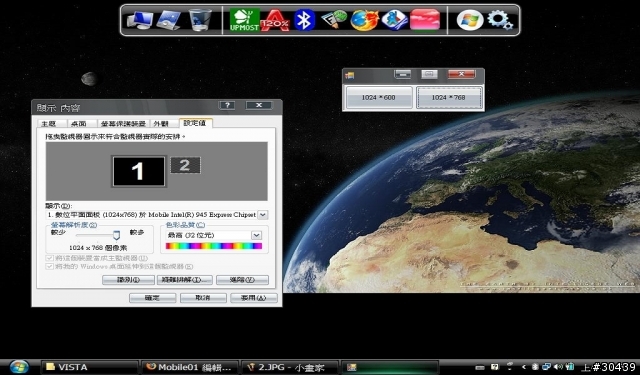Close the small resolution switcher window

462,74
